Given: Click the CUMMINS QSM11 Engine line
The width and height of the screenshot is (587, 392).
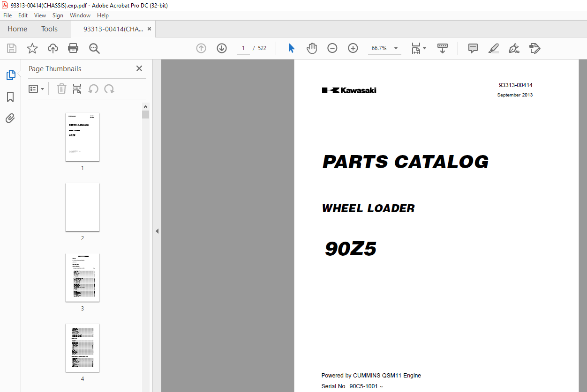Looking at the screenshot, I should coord(371,376).
